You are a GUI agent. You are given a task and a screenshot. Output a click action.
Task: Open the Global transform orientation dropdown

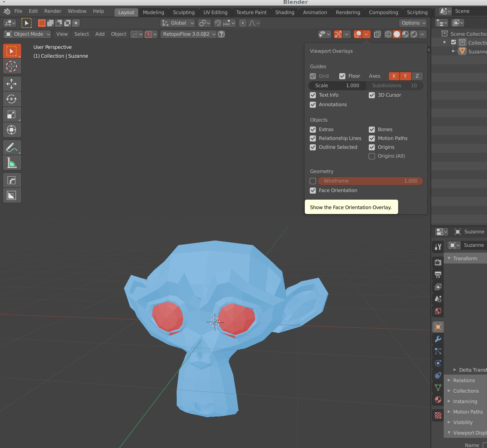(178, 23)
